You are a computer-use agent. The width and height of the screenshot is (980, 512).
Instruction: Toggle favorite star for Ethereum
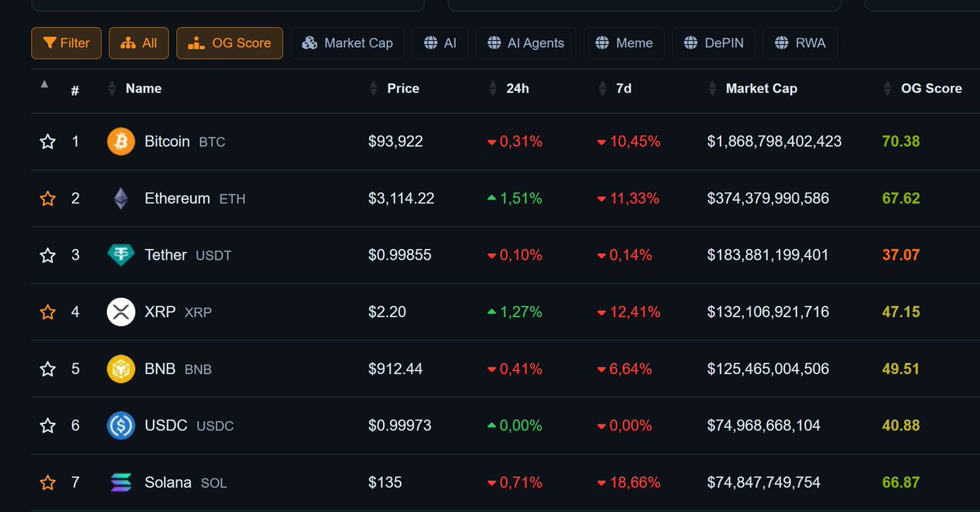click(x=47, y=198)
